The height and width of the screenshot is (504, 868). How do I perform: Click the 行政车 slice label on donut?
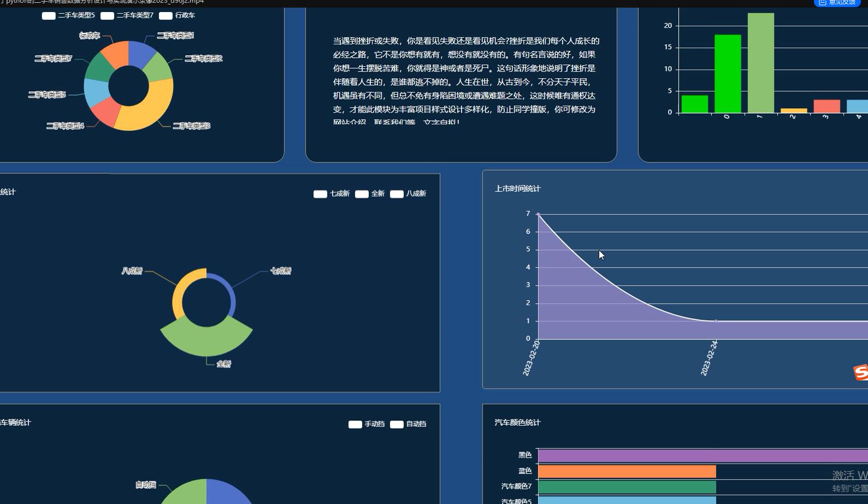pyautogui.click(x=90, y=36)
